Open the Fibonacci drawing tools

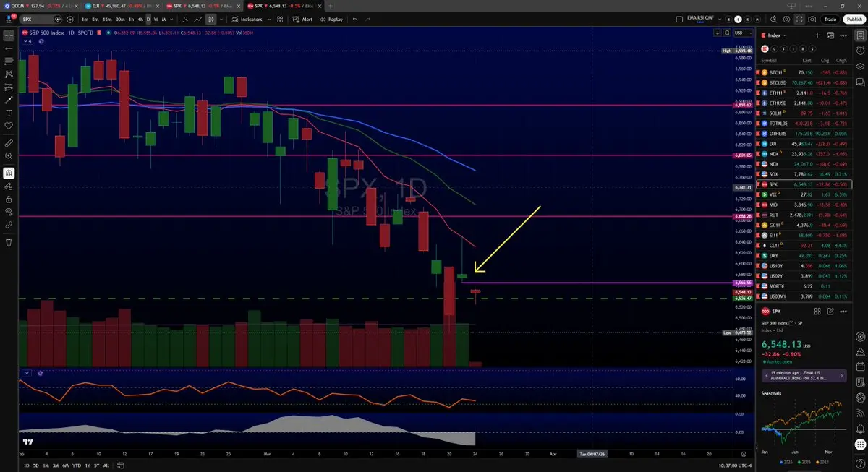click(9, 61)
